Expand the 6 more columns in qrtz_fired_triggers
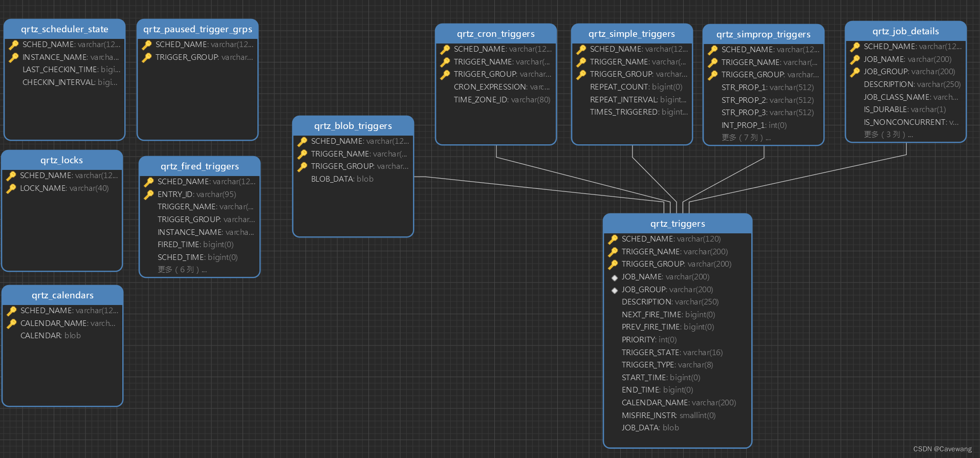This screenshot has width=980, height=458. click(182, 270)
